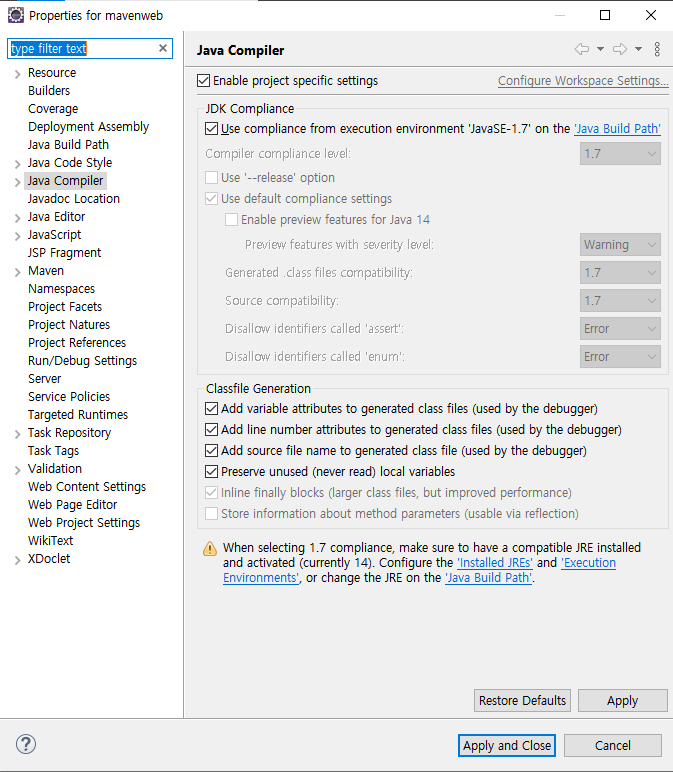Image resolution: width=673 pixels, height=772 pixels.
Task: Expand the Maven node
Action: tap(17, 272)
